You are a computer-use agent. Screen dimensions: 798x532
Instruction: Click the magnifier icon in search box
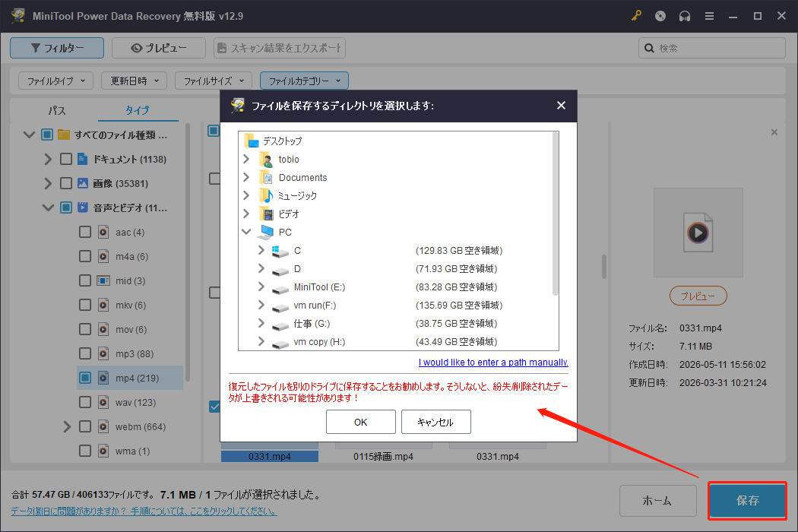tap(649, 48)
